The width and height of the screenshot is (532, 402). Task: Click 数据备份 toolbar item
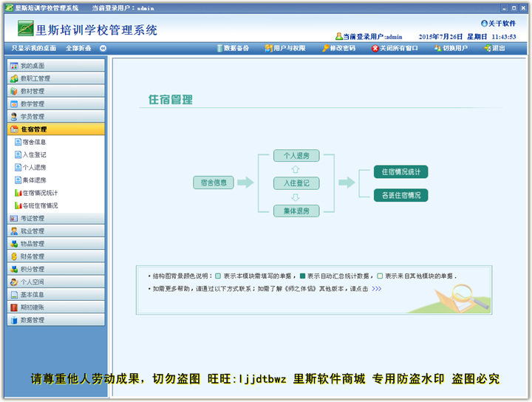(233, 48)
